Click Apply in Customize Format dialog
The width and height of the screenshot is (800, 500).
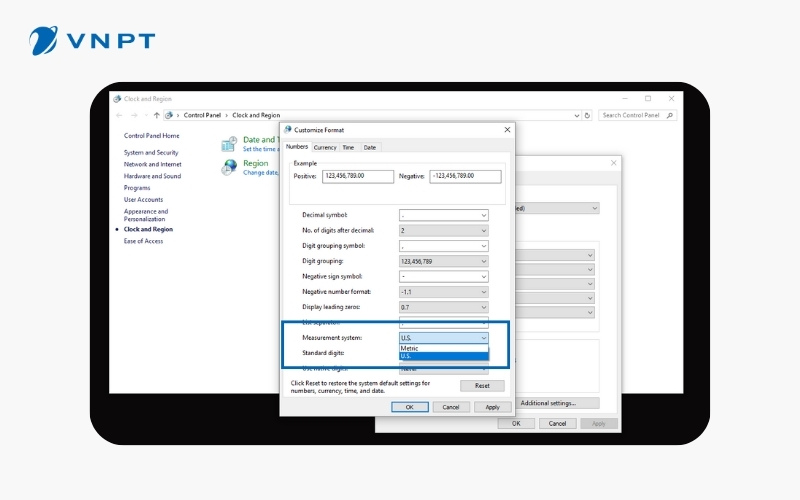pyautogui.click(x=492, y=407)
